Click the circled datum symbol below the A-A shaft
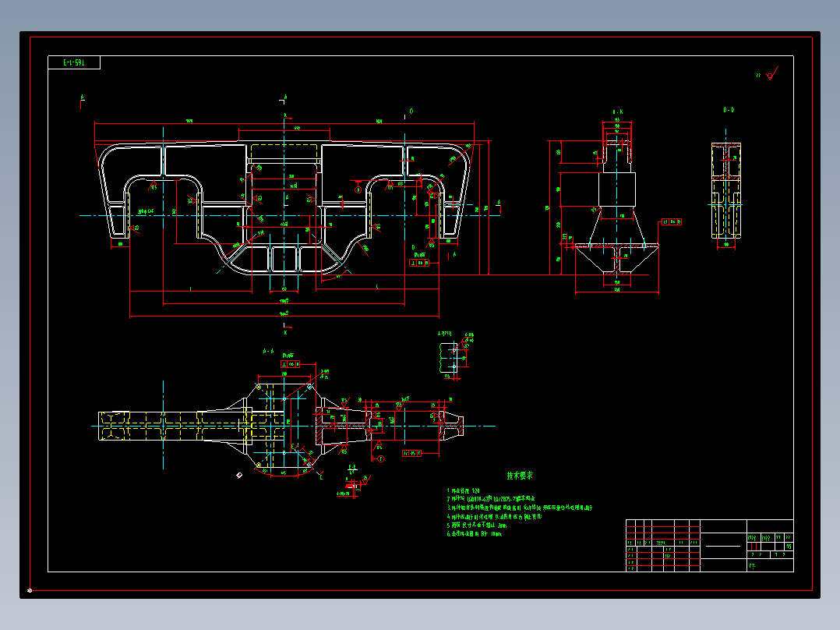 381,459
